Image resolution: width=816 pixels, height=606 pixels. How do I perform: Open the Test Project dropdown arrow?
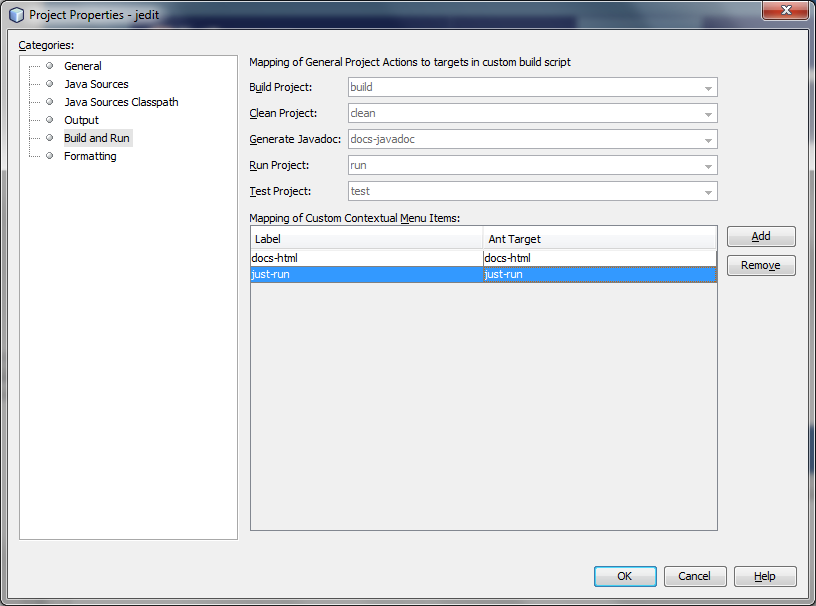tap(708, 192)
